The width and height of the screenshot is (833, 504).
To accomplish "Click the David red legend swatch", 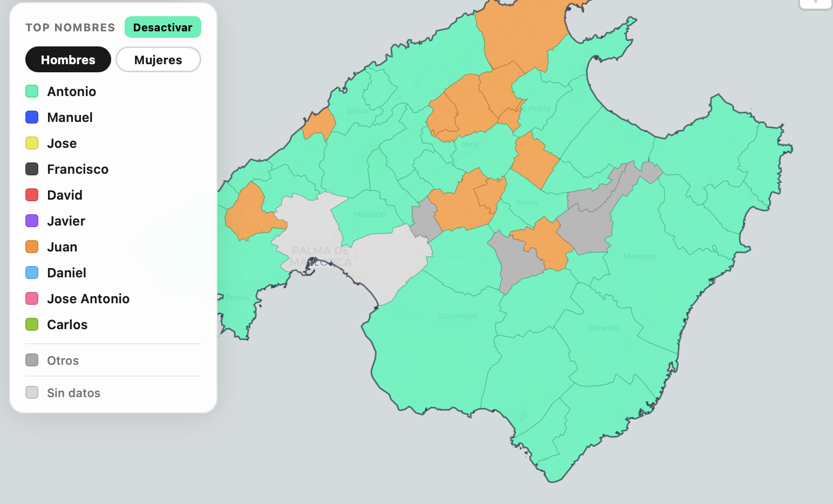I will (32, 195).
